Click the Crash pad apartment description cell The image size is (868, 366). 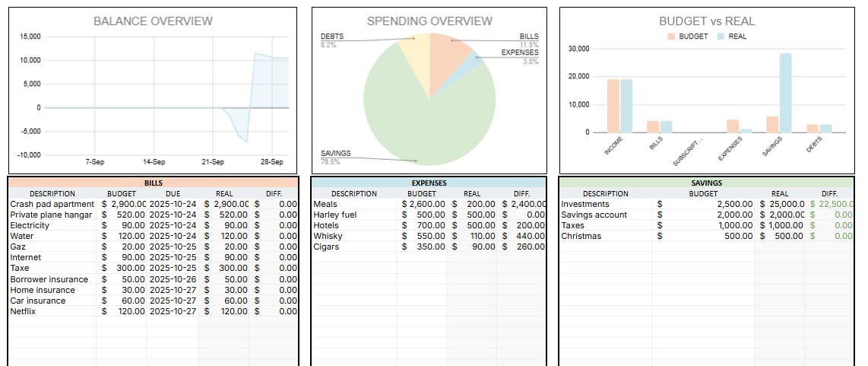[x=52, y=204]
